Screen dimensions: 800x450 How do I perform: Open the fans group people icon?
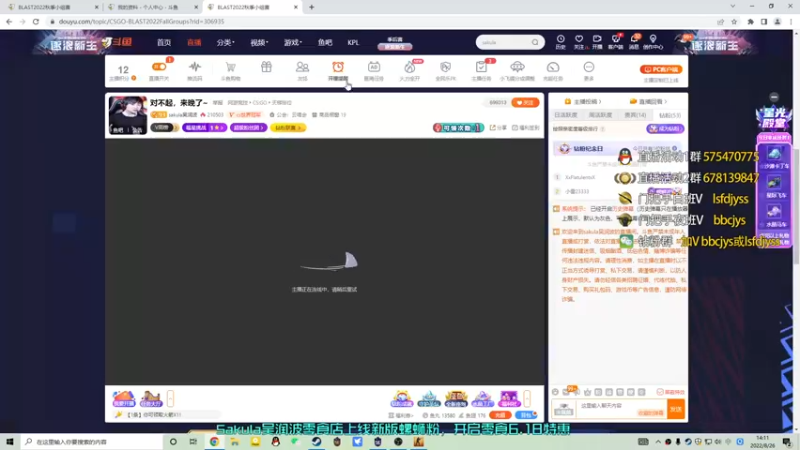302,67
